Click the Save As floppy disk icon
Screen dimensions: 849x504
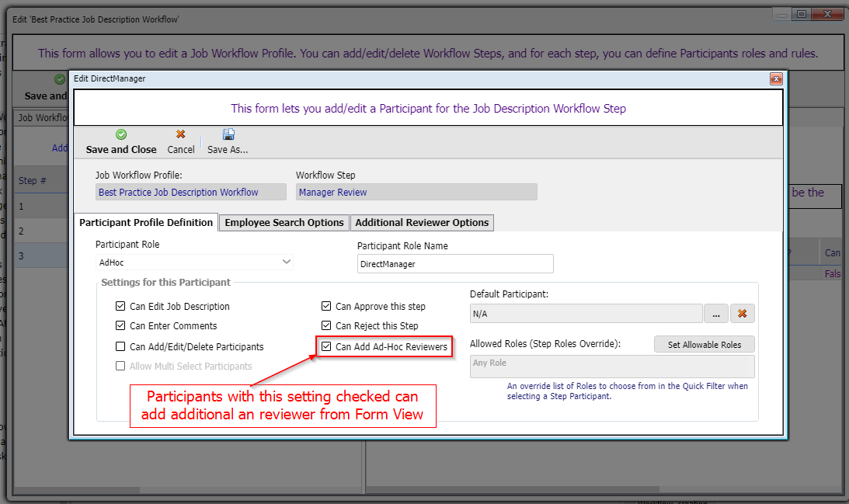pyautogui.click(x=228, y=135)
